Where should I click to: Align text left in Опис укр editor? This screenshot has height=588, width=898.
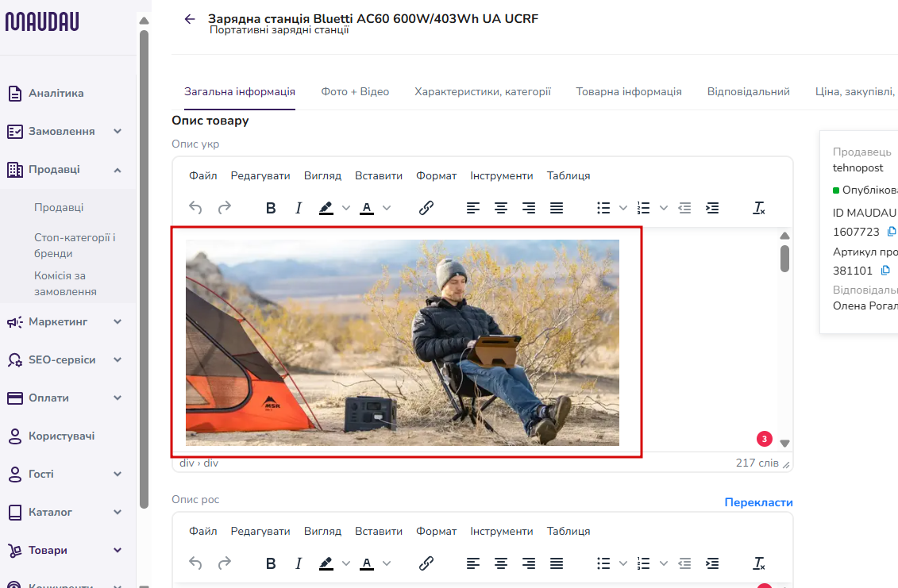point(473,208)
